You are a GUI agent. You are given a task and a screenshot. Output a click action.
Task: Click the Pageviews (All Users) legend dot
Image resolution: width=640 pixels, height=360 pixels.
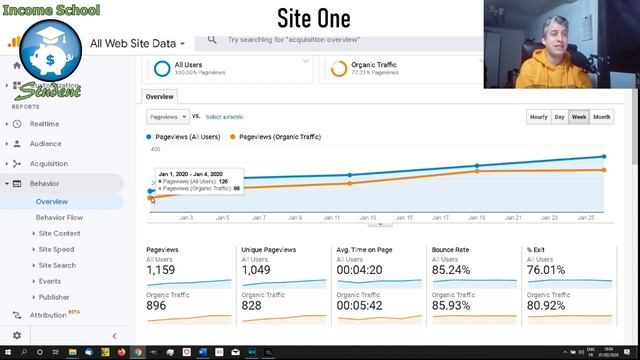point(149,137)
